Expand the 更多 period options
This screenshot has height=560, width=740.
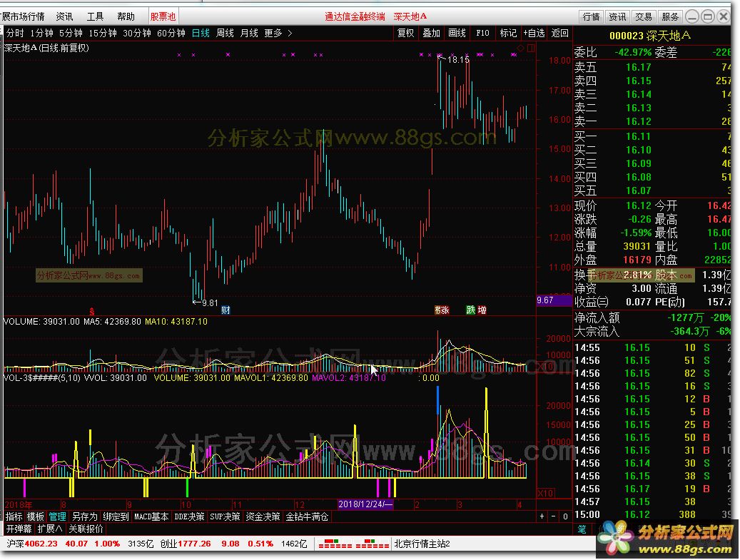273,33
